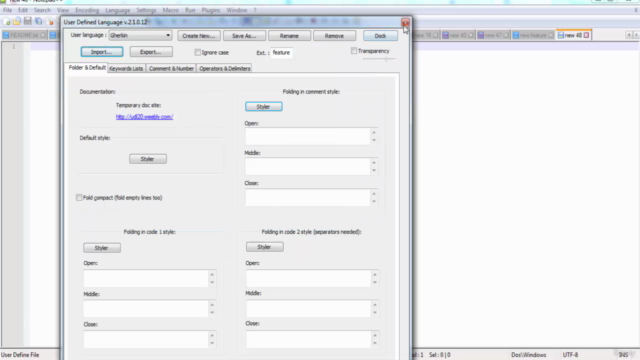Click the UTF-8 encoding in status bar

(x=570, y=355)
